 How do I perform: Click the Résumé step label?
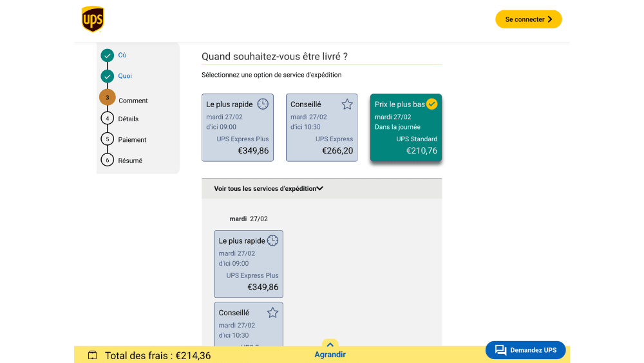coord(130,161)
